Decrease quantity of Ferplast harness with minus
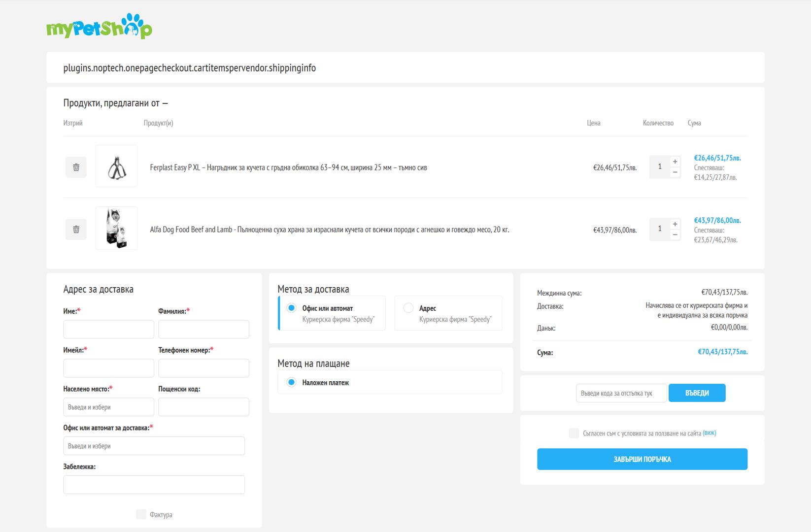Image resolution: width=811 pixels, height=532 pixels. point(675,172)
